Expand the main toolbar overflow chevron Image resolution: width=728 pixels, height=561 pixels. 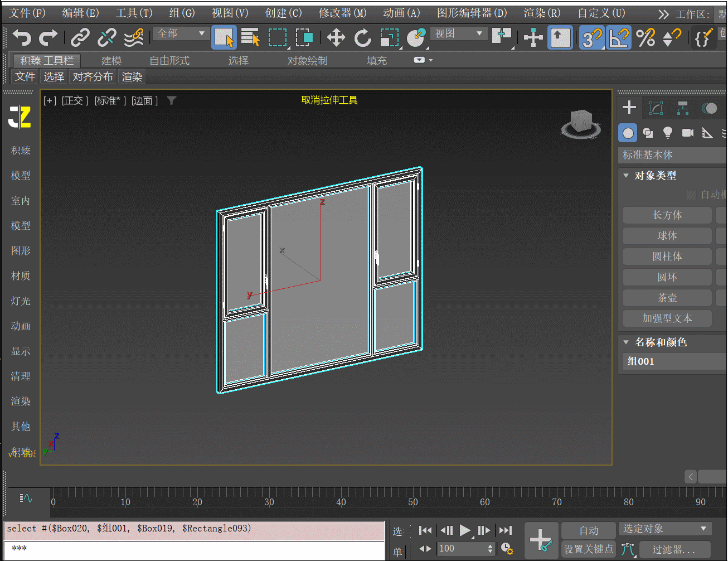pos(663,14)
